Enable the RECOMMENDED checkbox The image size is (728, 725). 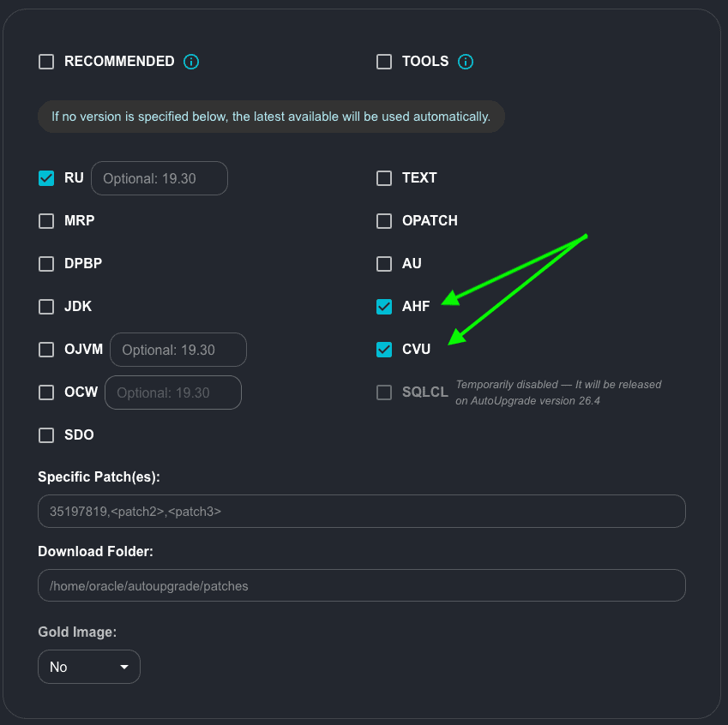point(46,62)
